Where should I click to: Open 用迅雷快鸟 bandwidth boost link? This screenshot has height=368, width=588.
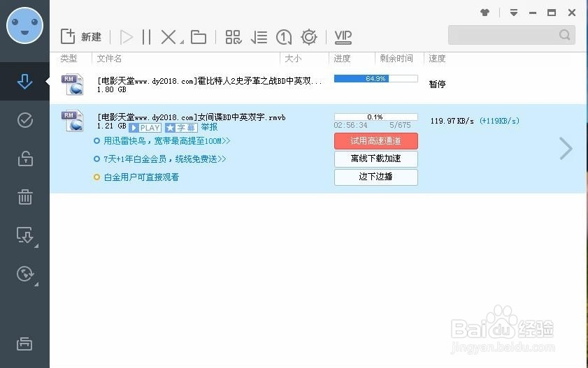(167, 141)
